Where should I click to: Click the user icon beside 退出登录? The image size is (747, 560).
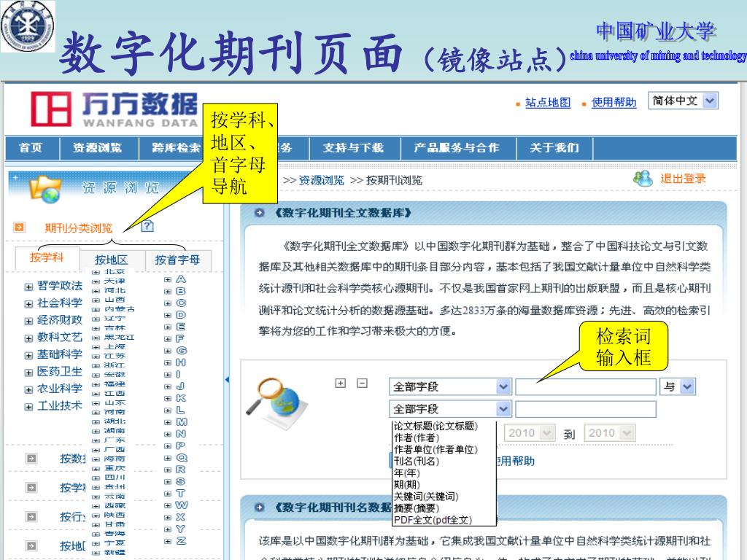(x=643, y=179)
